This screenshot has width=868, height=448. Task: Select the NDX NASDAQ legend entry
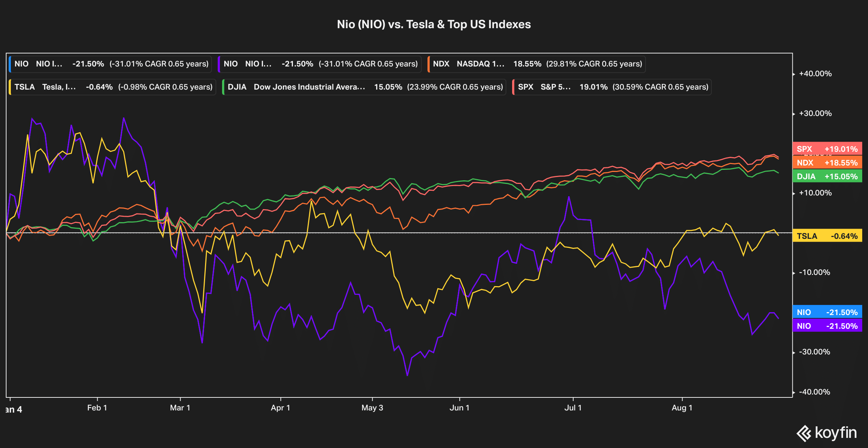[536, 64]
